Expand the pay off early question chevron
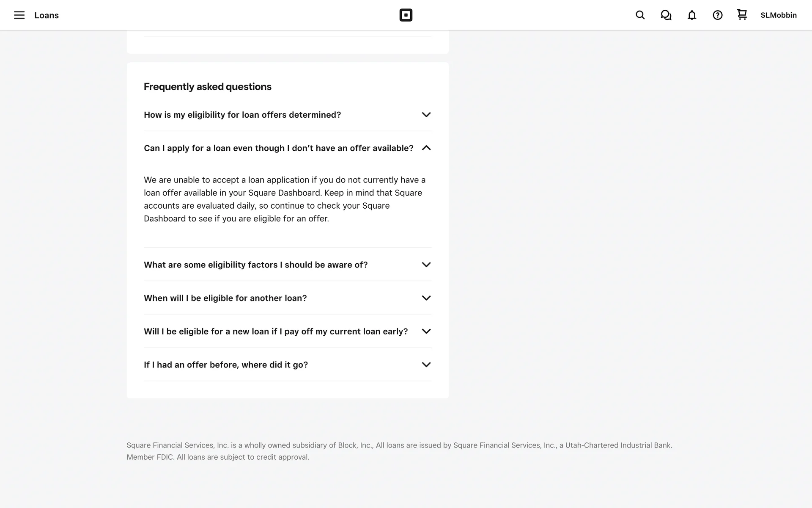 coord(426,331)
